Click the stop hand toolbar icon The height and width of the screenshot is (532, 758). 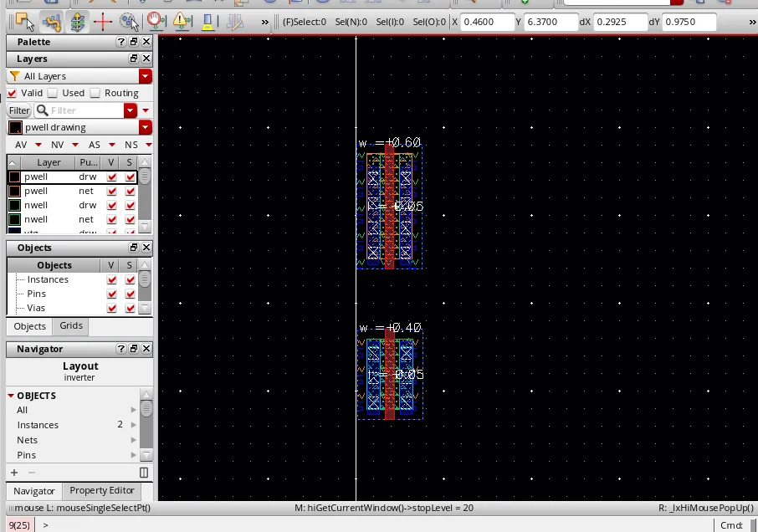tap(155, 22)
